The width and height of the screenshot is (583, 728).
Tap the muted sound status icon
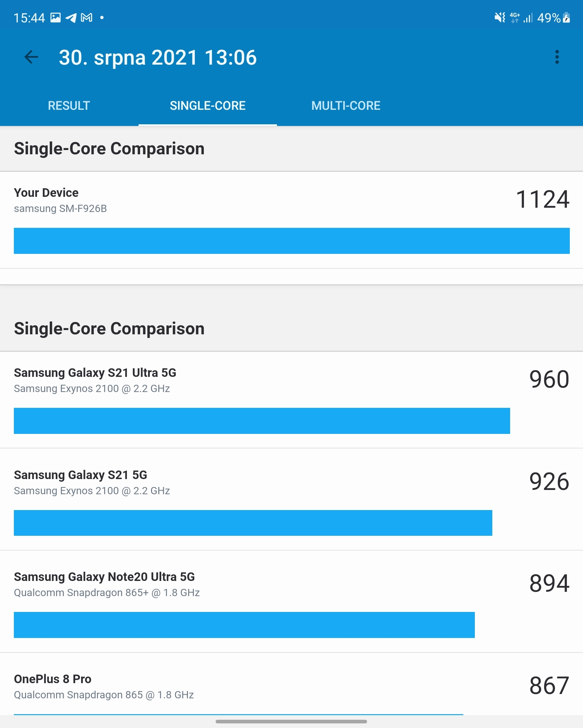coord(499,17)
